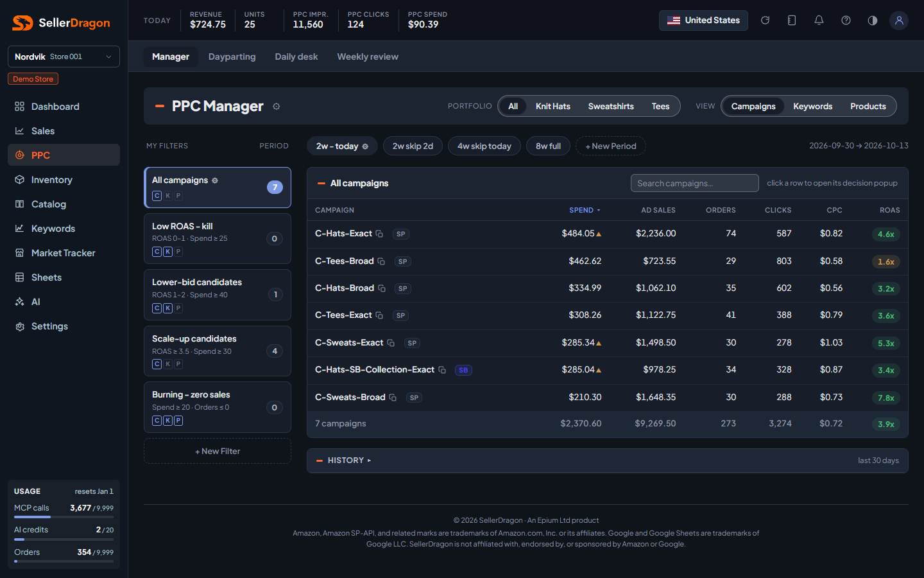This screenshot has height=578, width=924.
Task: Add a new filter
Action: tap(218, 451)
